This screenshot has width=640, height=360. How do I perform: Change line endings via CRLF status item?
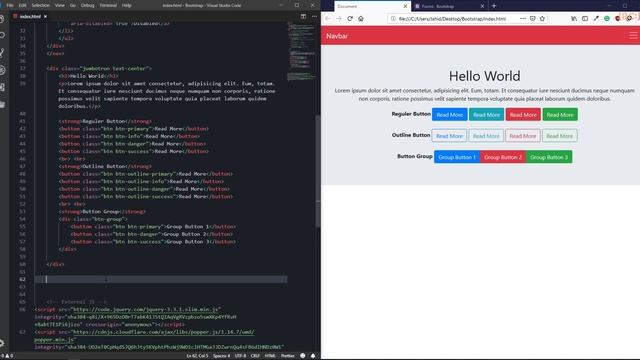click(x=255, y=356)
